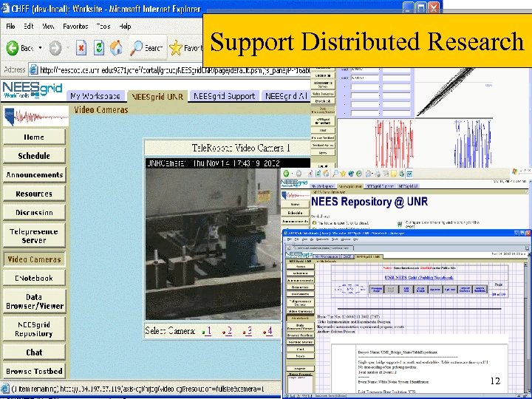Open Announcements from the main sidebar
Viewport: 532px width, 399px height.
point(34,174)
